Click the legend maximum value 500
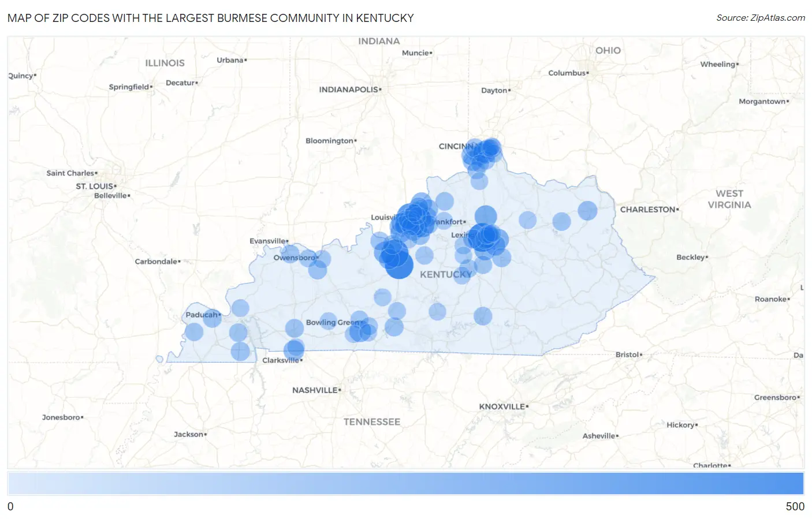Image resolution: width=812 pixels, height=519 pixels. point(795,506)
